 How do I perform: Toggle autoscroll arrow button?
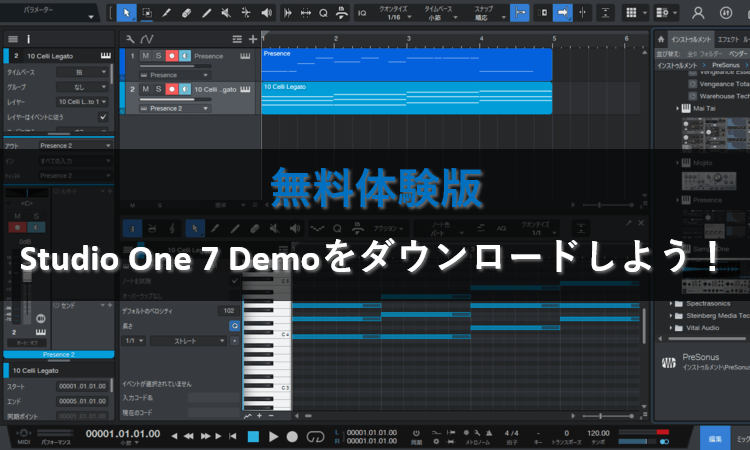(x=562, y=13)
